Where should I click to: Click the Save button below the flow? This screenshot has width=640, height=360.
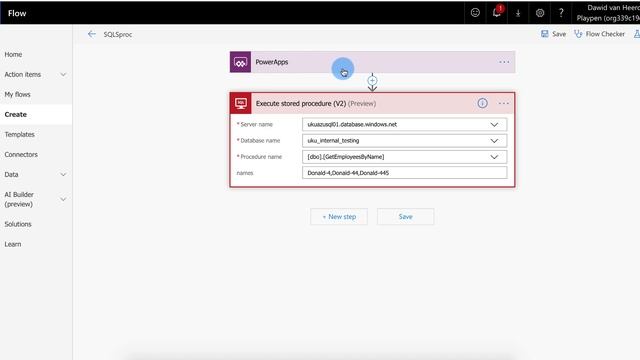click(405, 217)
